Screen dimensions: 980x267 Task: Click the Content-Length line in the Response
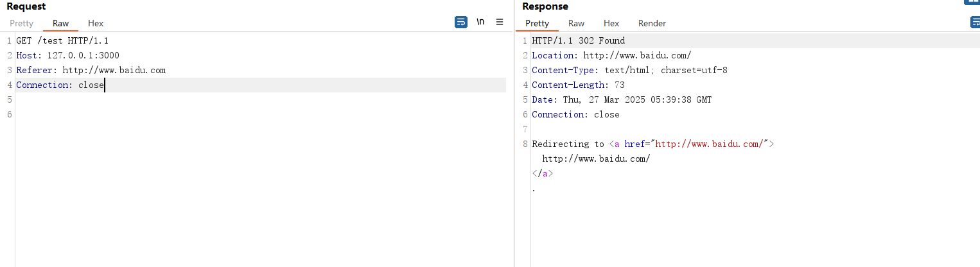(578, 85)
